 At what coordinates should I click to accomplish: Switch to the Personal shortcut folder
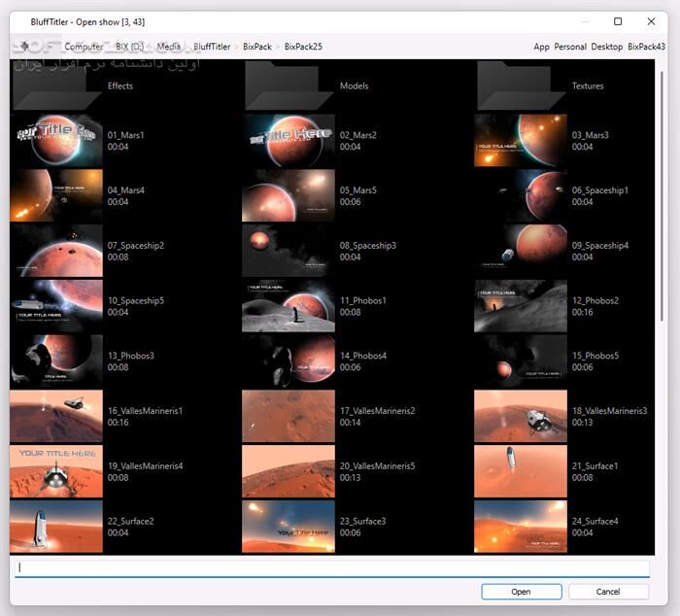pyautogui.click(x=570, y=47)
